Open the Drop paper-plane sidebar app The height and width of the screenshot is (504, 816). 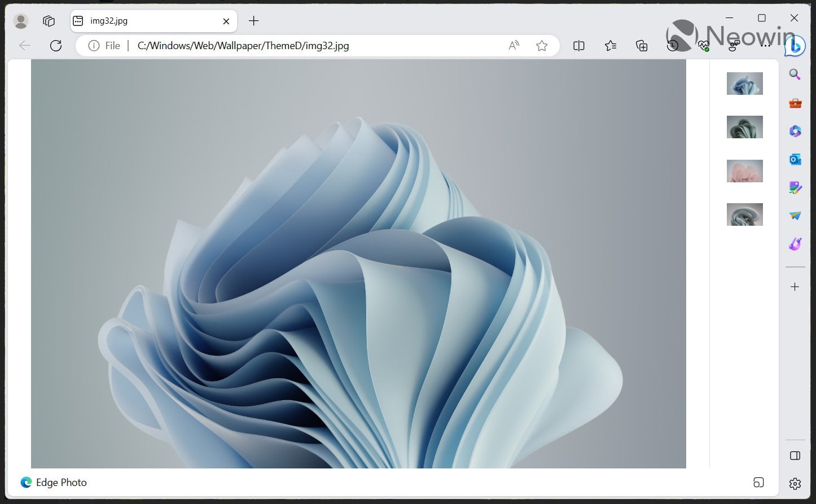tap(795, 216)
